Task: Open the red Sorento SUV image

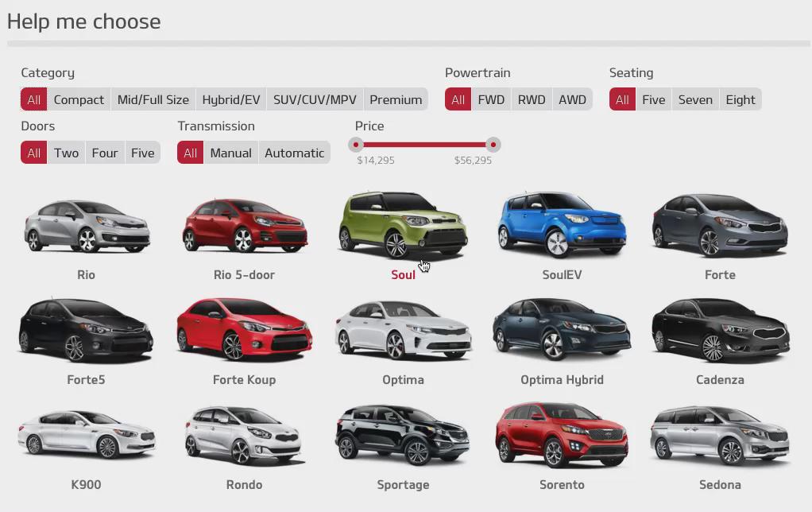Action: click(562, 435)
